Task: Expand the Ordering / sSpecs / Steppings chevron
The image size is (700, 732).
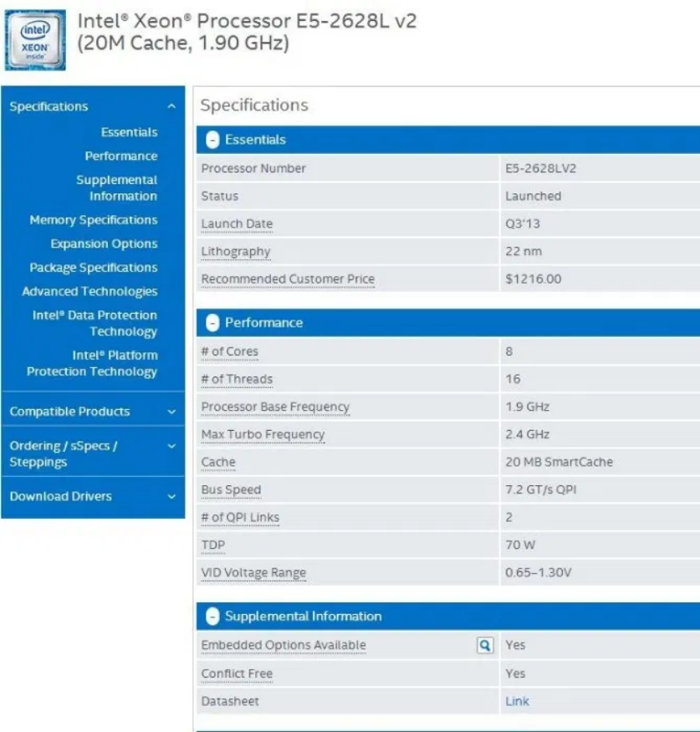Action: [171, 446]
